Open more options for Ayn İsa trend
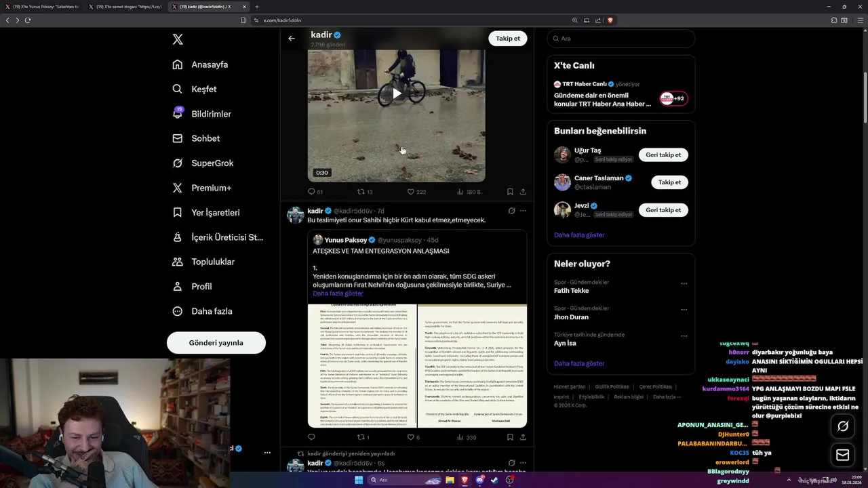 point(684,335)
